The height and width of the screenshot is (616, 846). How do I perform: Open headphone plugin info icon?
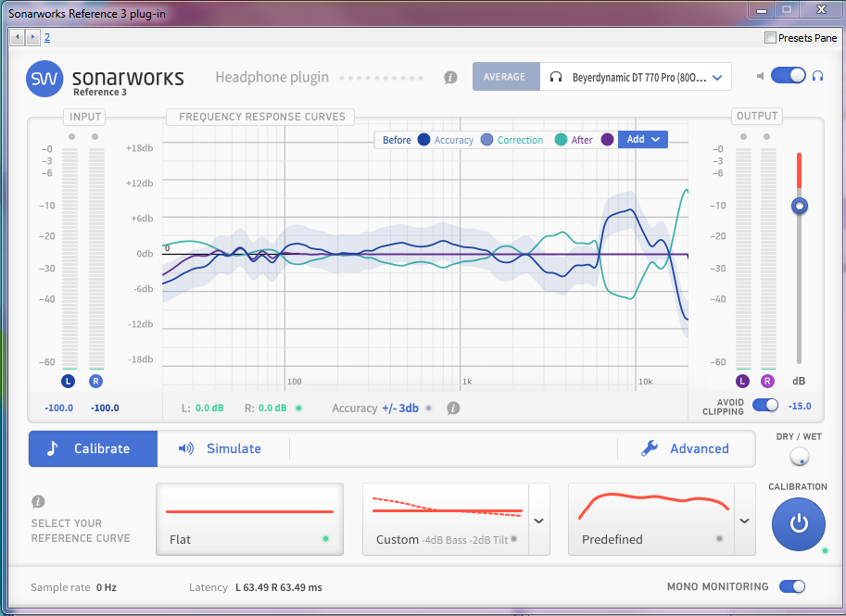point(450,78)
